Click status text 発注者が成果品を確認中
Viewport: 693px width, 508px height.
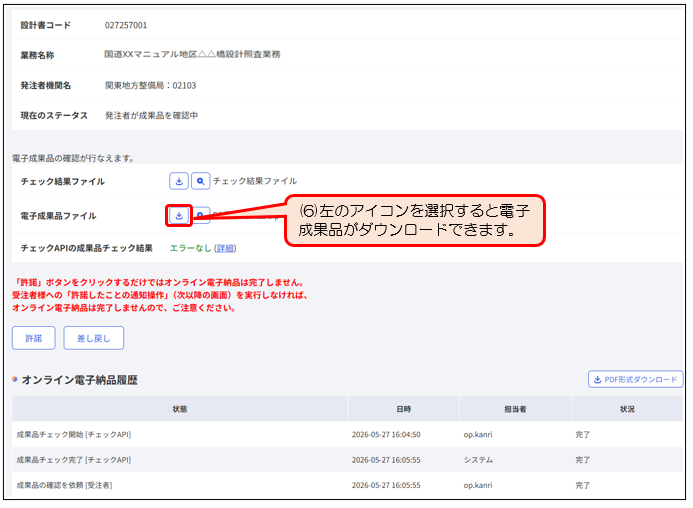coord(152,115)
